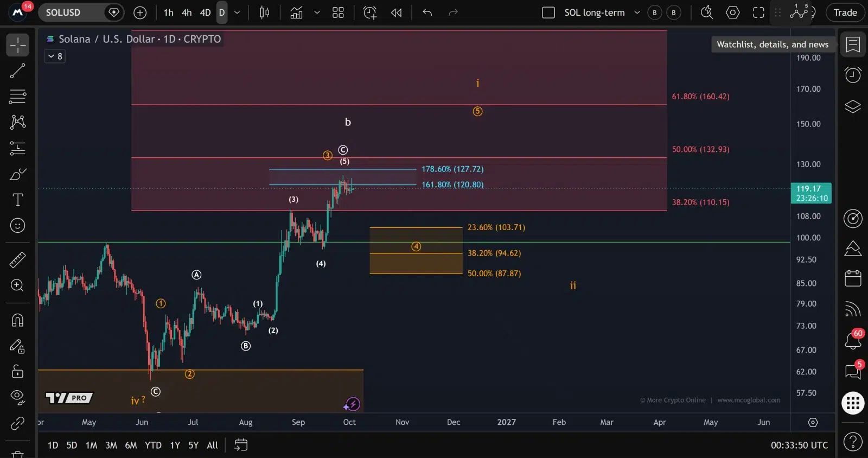Click the current price label 119.17

point(811,193)
